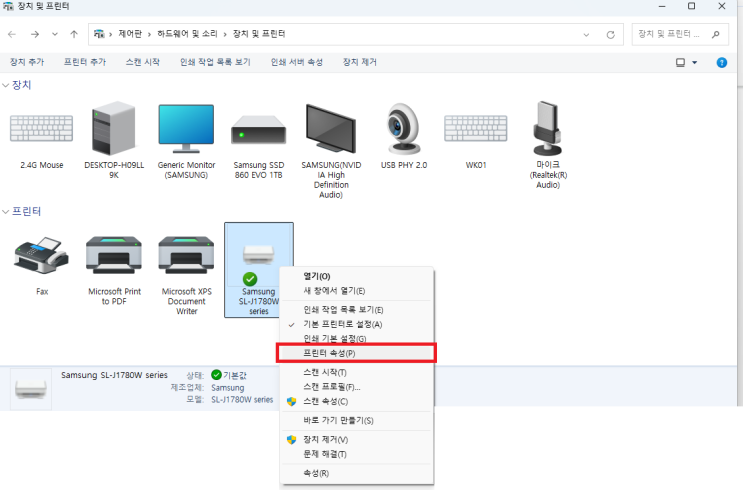Go forward with the right arrow
This screenshot has height=490, width=743.
pos(35,34)
